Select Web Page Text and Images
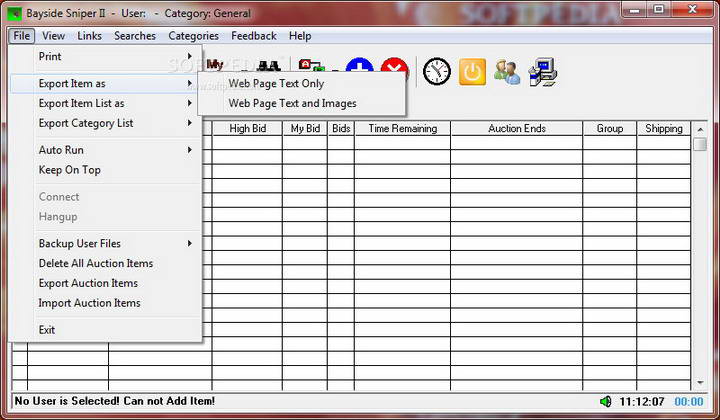 coord(302,103)
